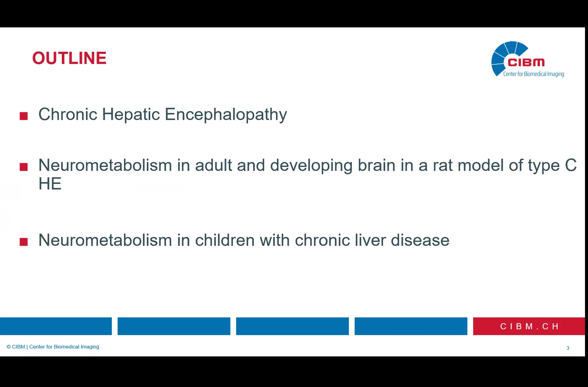Select the fourth blue footer bar
The width and height of the screenshot is (588, 387).
click(411, 326)
